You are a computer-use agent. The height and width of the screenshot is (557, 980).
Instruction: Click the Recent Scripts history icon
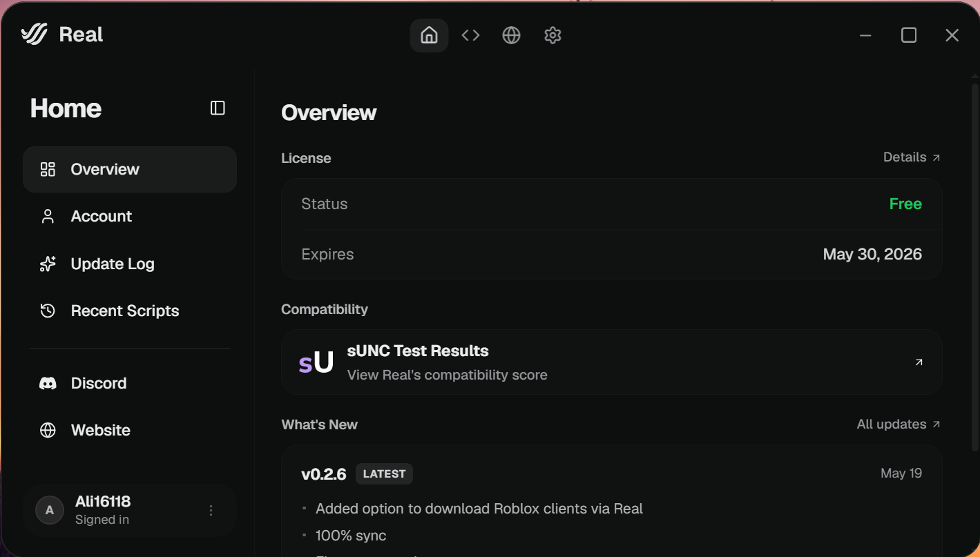point(48,311)
